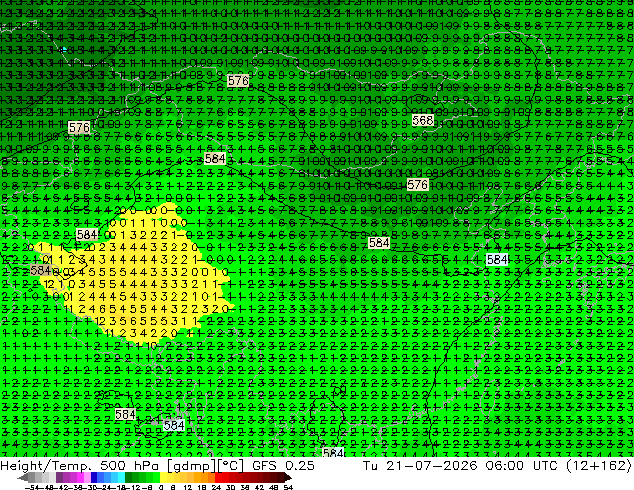Click the dark maroon right arrow of colour scale
This screenshot has width=634, height=490.
(288, 478)
